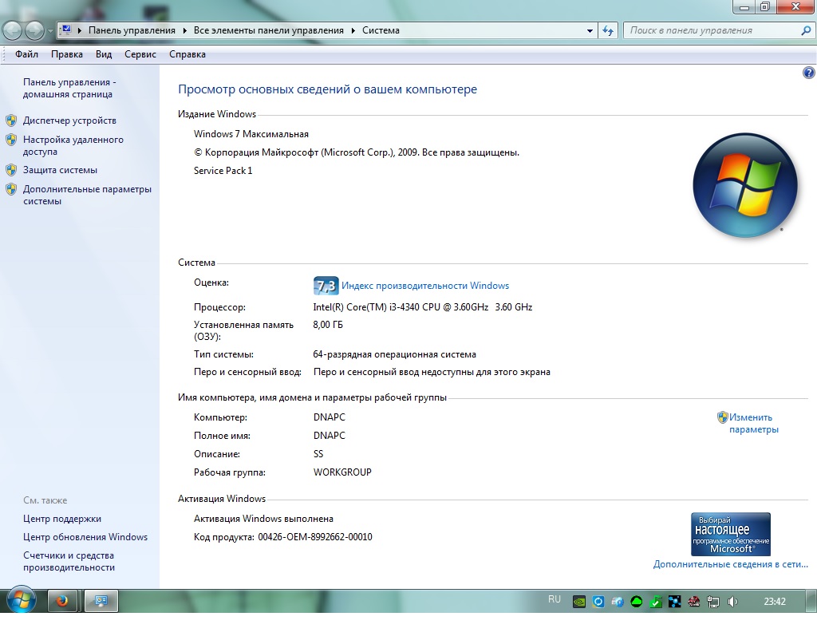Open 'Индекс производительности Windows' link

425,286
